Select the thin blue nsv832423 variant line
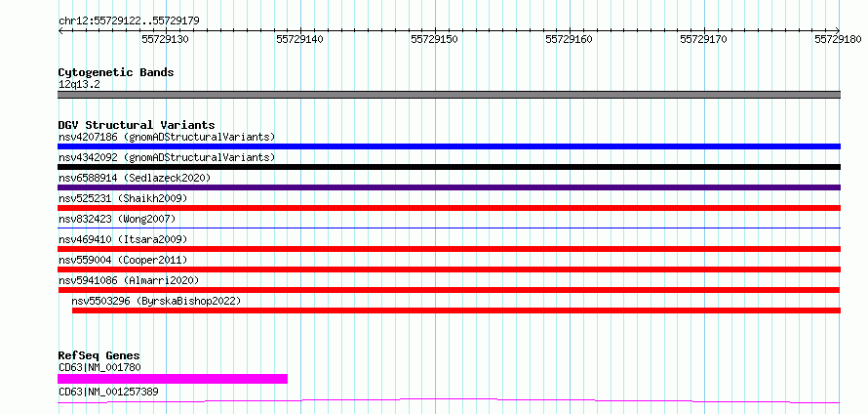 point(449,228)
